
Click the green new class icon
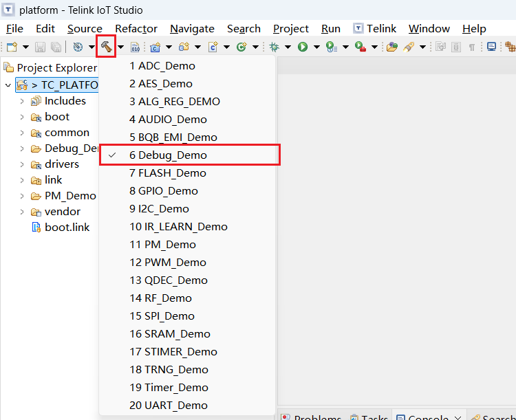[x=241, y=47]
